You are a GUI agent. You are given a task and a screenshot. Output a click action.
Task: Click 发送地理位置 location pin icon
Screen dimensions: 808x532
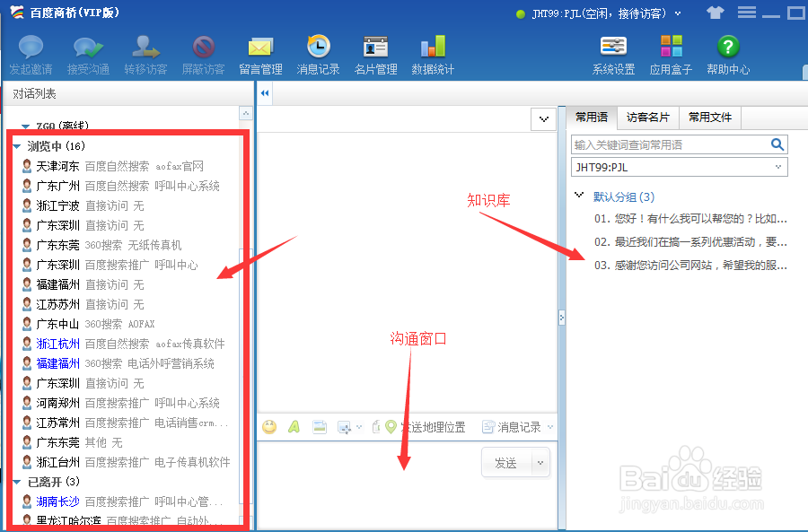click(x=391, y=426)
